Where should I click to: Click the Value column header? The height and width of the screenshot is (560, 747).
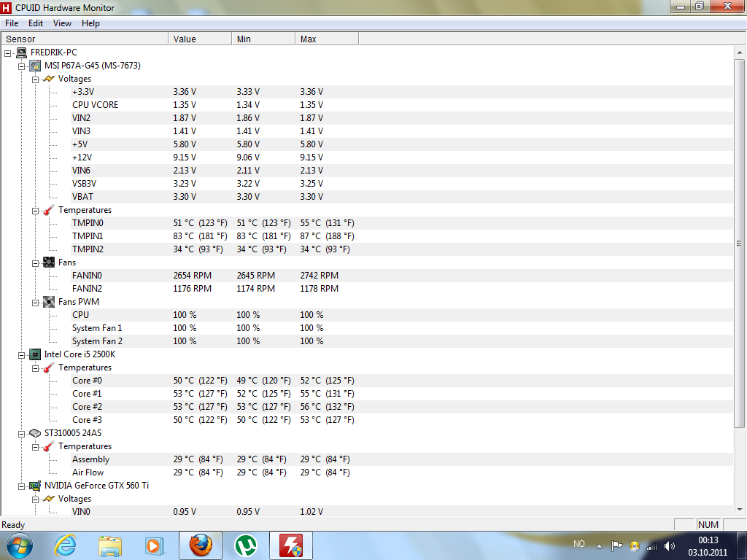(x=200, y=39)
